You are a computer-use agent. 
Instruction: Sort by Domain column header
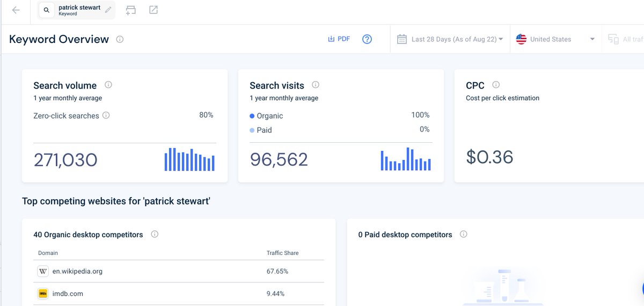click(x=48, y=253)
